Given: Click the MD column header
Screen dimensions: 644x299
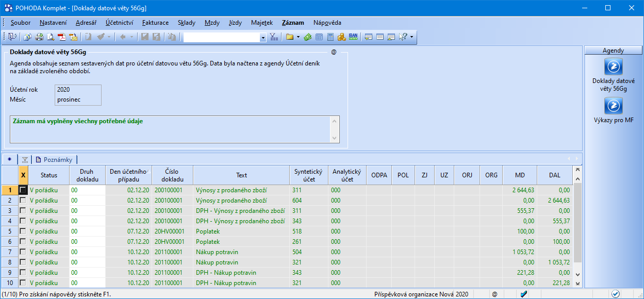Looking at the screenshot, I should point(520,175).
